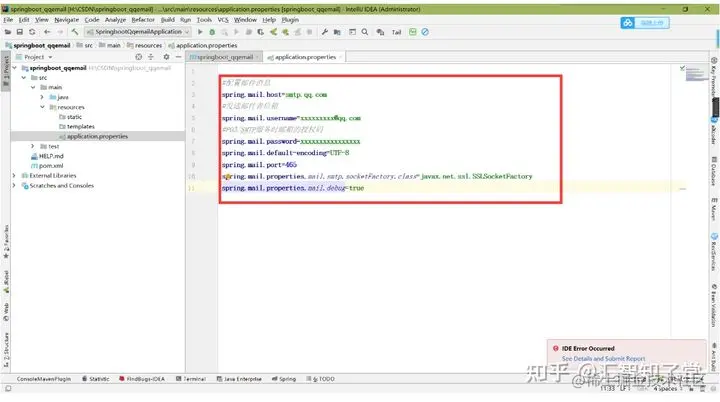Screen dimensions: 720x402
Task: Open the Plugin menu
Action: [x=290, y=20]
